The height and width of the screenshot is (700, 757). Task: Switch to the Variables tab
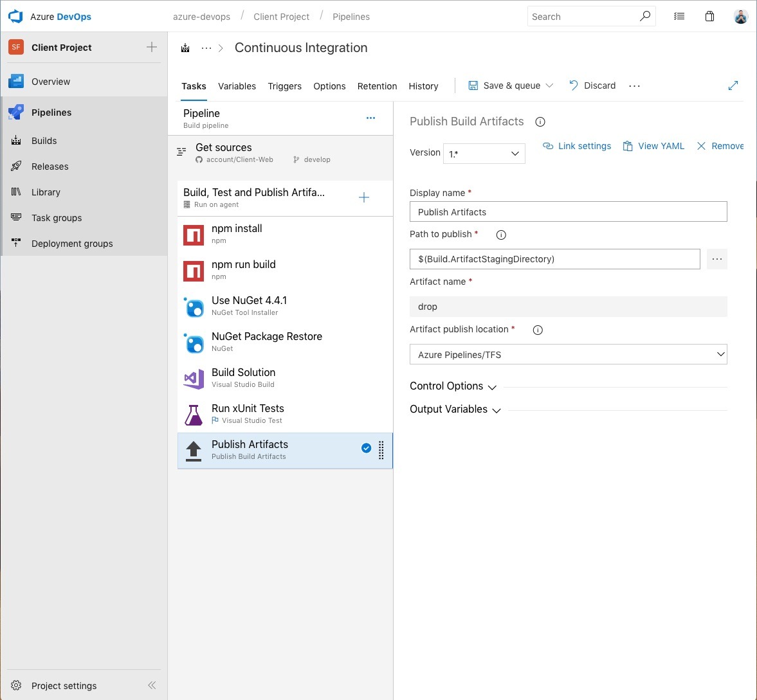[237, 86]
